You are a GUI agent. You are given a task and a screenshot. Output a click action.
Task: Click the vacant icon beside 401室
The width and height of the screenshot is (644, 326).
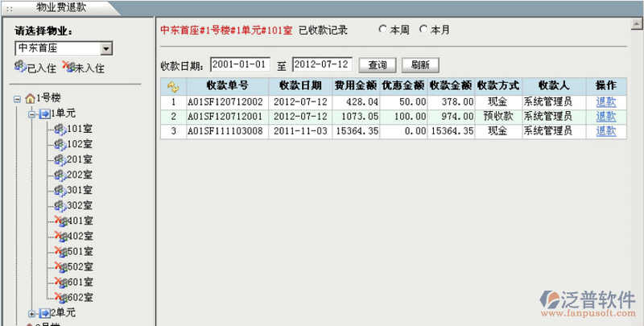point(61,221)
